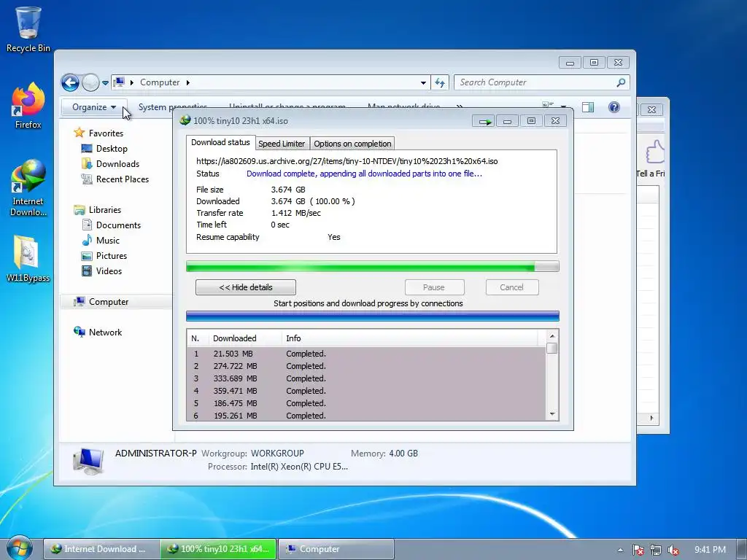Expand the Computer breadcrumb arrow
Image resolution: width=747 pixels, height=560 pixels.
[x=188, y=82]
